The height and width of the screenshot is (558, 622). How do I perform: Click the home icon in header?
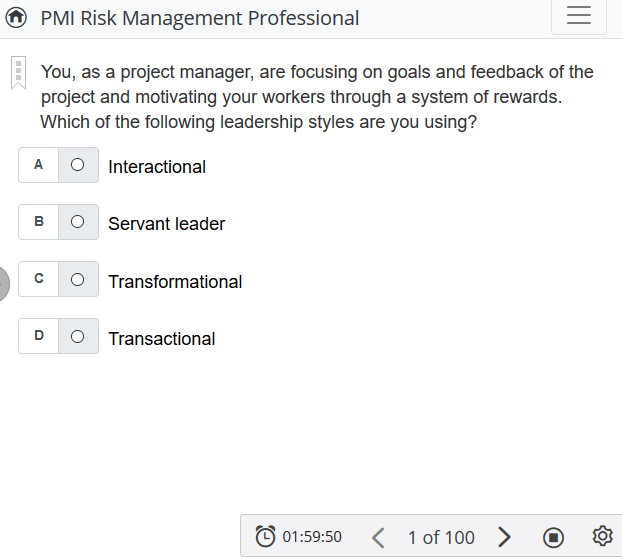[x=16, y=18]
